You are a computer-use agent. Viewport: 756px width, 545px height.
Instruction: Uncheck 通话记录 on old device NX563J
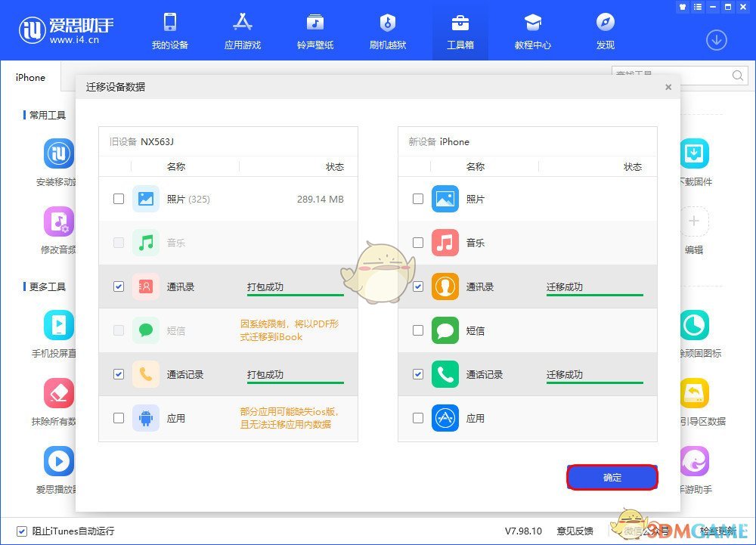[x=119, y=374]
